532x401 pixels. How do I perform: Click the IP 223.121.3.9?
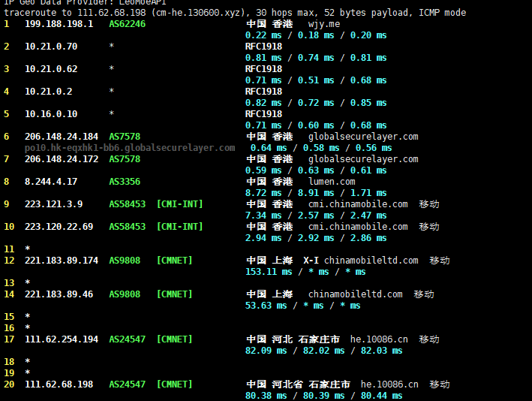coord(53,204)
